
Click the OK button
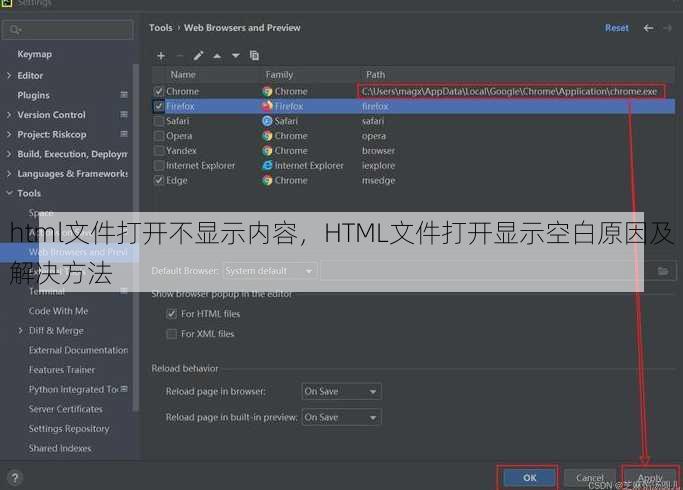click(529, 478)
